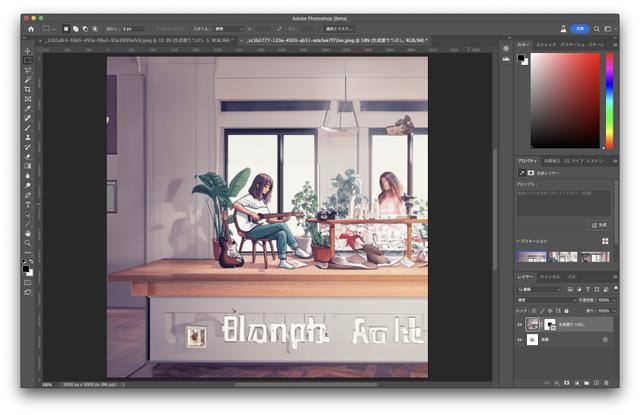Image resolution: width=640 pixels, height=415 pixels.
Task: Select the Crop tool
Action: point(28,89)
